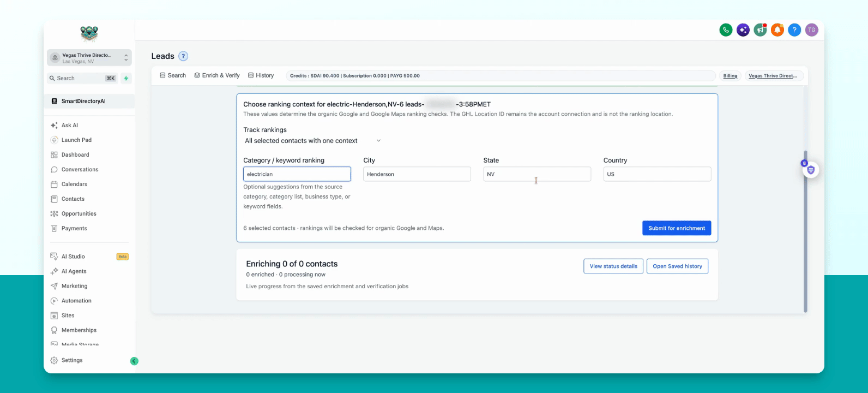
Task: Click the View status details button
Action: click(613, 266)
